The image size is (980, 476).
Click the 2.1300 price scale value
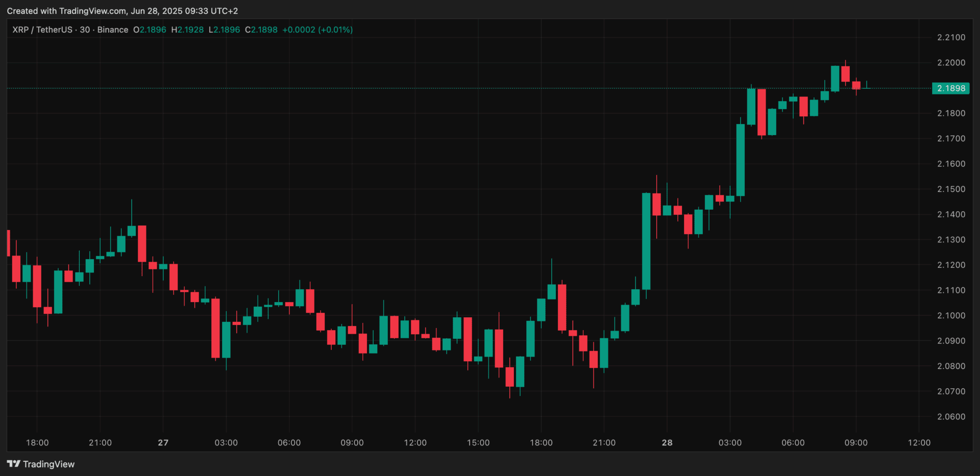click(952, 239)
